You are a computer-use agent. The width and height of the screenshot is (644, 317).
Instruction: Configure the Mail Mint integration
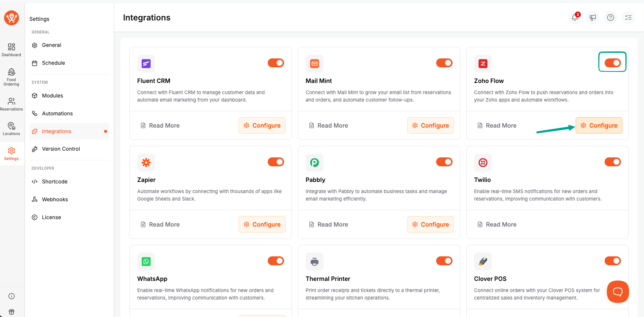click(x=431, y=125)
